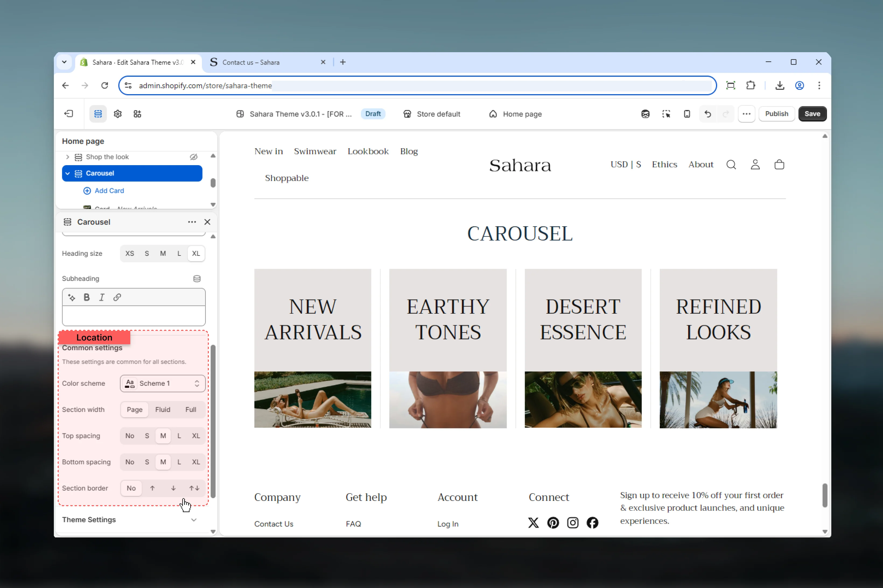Set Top spacing to No

129,436
